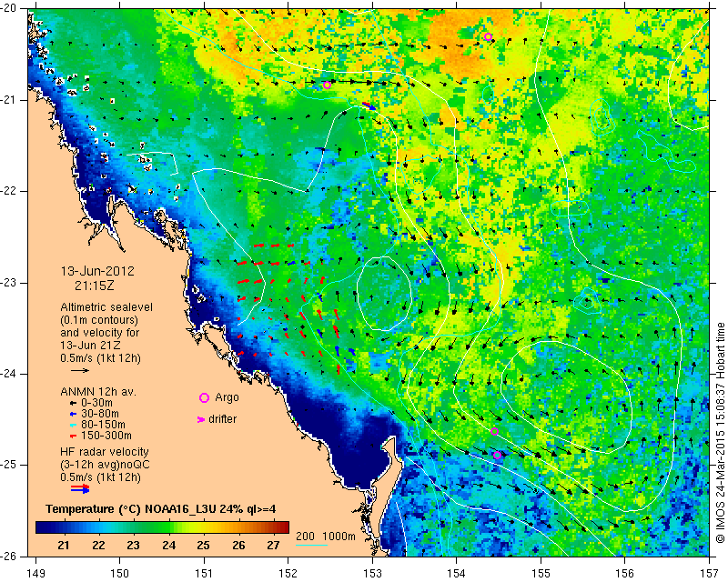Click the cyan 200m contour legend line

[x=312, y=545]
